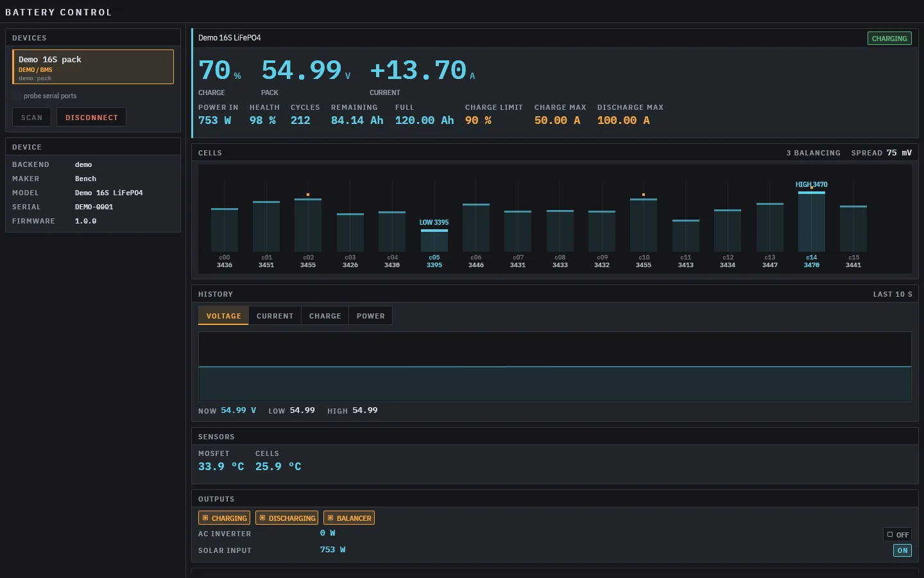Screen dimensions: 924x578
Task: Click the 84.14 Ah remaining value
Action: (357, 121)
